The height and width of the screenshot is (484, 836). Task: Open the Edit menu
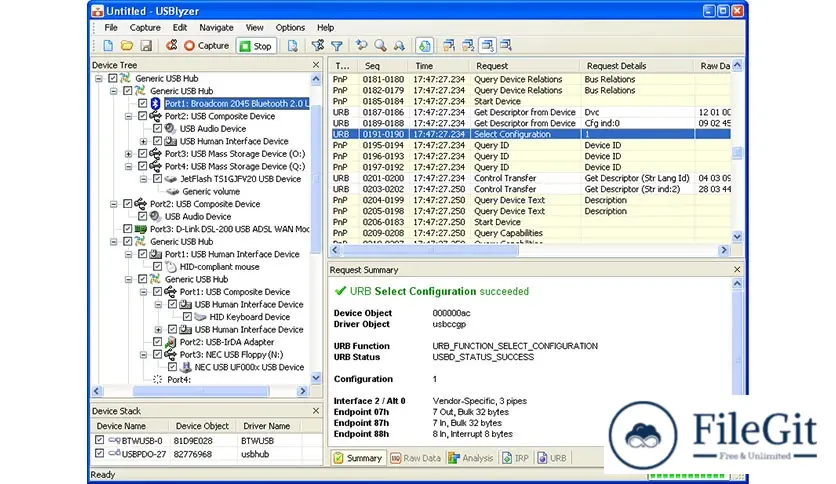pyautogui.click(x=180, y=28)
